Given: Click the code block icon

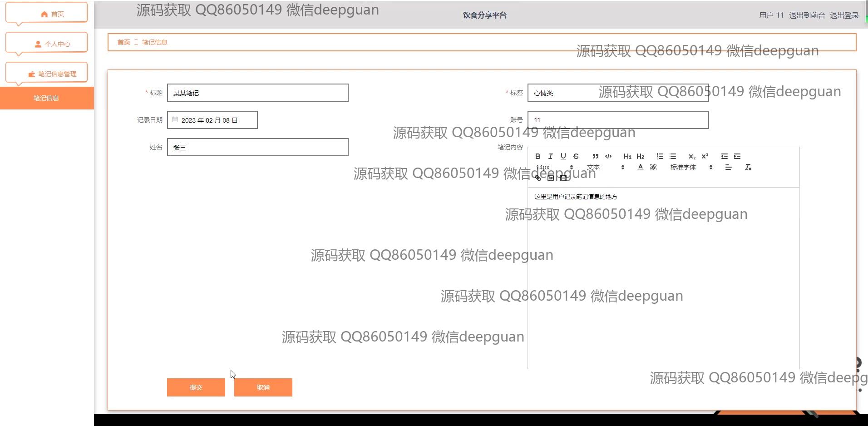Looking at the screenshot, I should point(608,156).
